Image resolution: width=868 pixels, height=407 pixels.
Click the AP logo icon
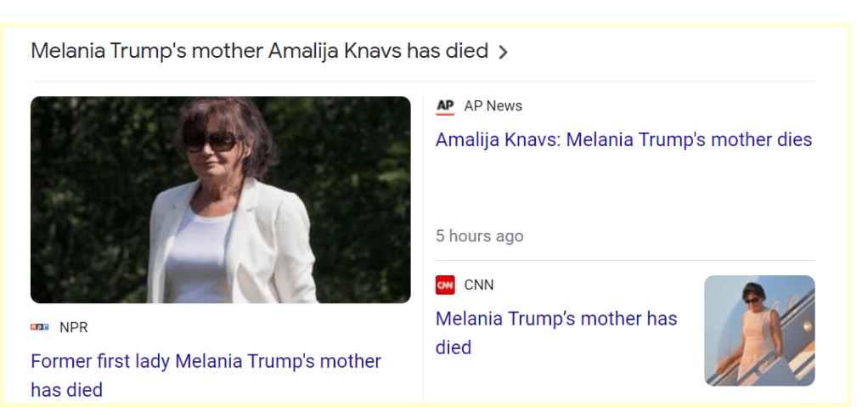pos(445,106)
